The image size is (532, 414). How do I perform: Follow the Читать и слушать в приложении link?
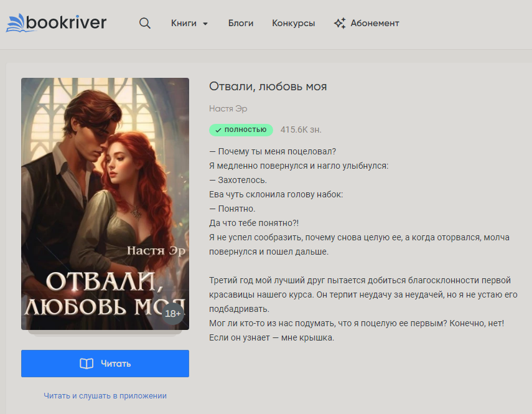click(x=105, y=396)
